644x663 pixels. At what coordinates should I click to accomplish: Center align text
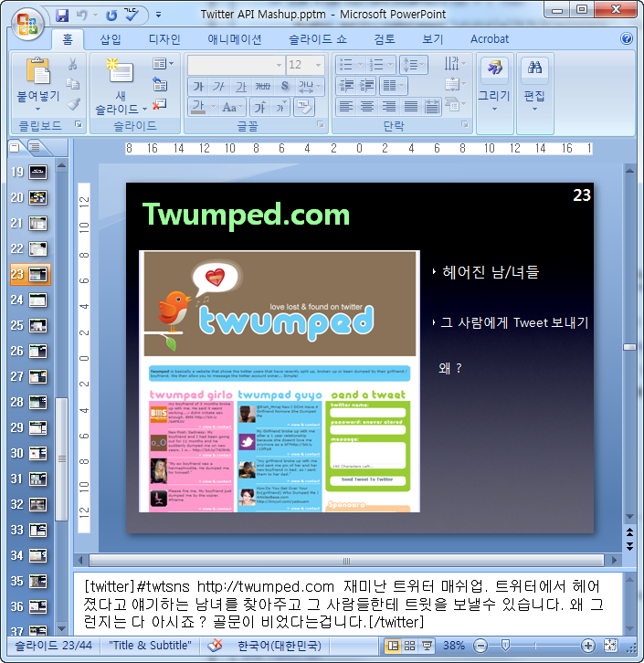[366, 107]
